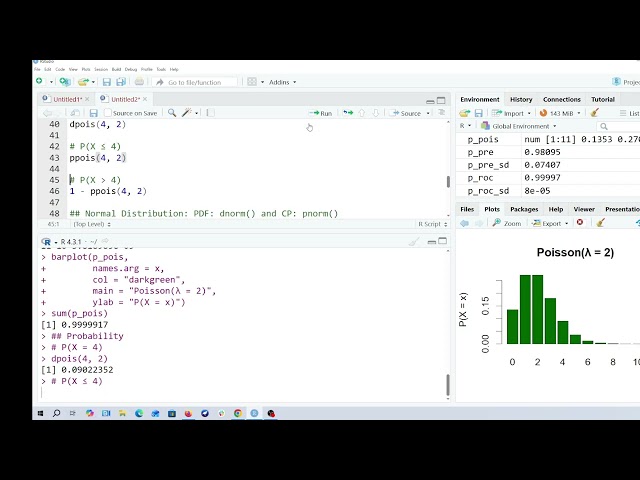Click the Compile Report notebook icon
The height and width of the screenshot is (480, 640).
coord(211,113)
